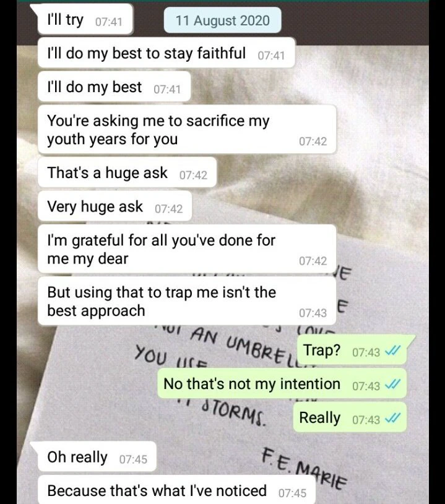
Task: Select the "I'm grateful for all you've done" message
Action: (187, 249)
